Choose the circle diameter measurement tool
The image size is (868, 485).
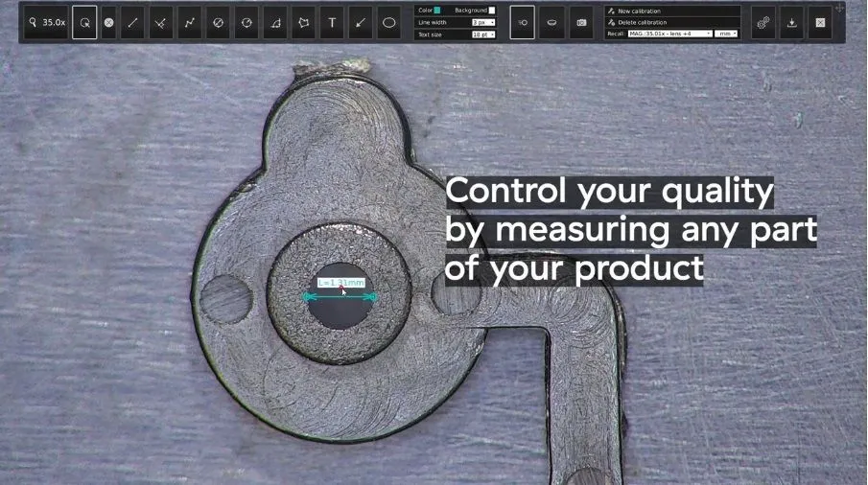click(219, 22)
